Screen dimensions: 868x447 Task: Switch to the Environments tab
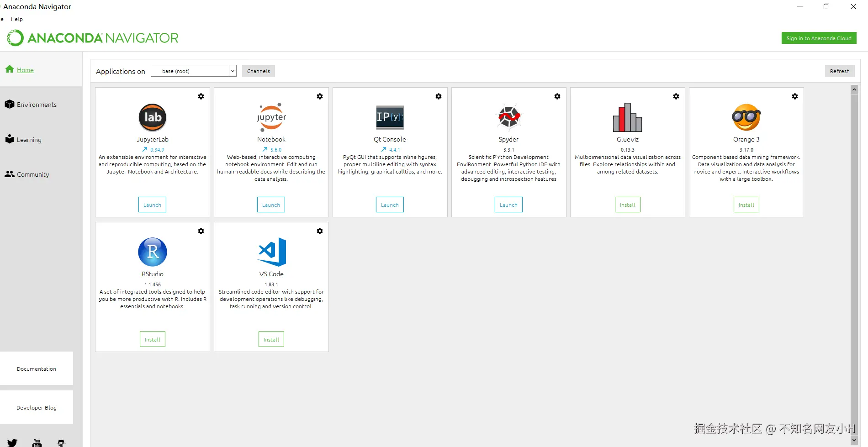pos(41,105)
